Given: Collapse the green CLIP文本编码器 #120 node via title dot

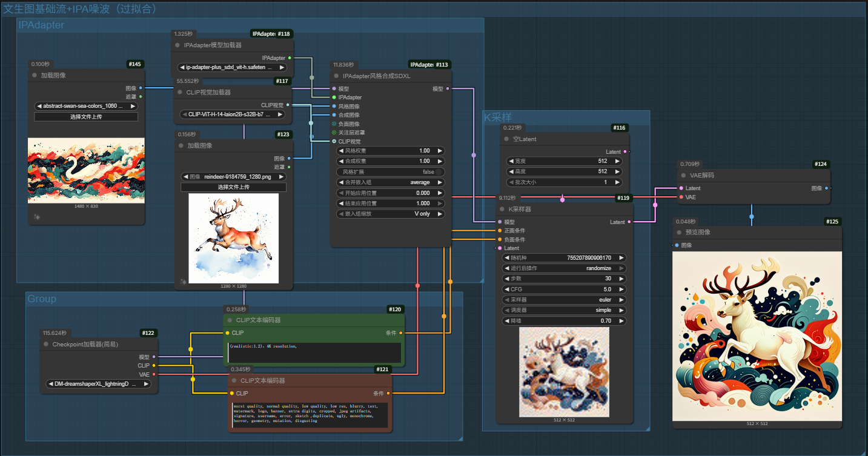Looking at the screenshot, I should pos(230,320).
